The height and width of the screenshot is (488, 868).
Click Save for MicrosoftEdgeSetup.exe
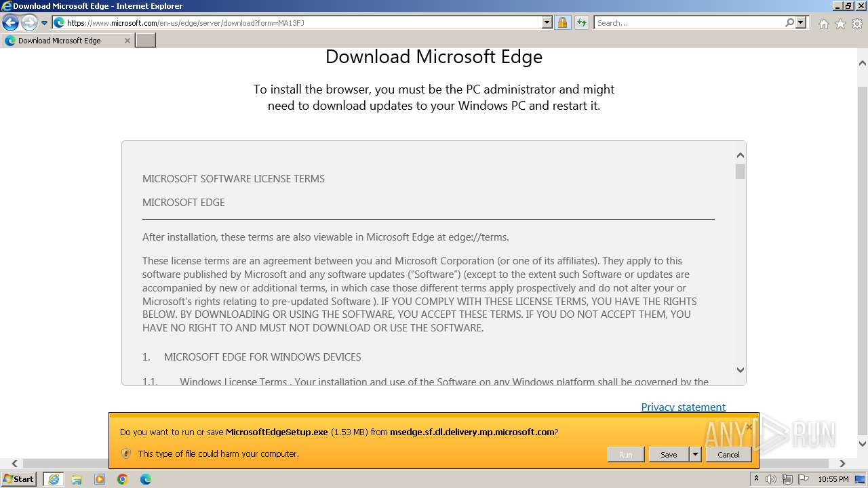pos(669,455)
